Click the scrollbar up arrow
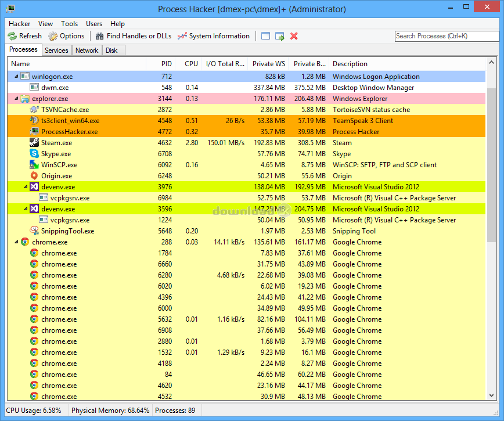 click(x=491, y=63)
